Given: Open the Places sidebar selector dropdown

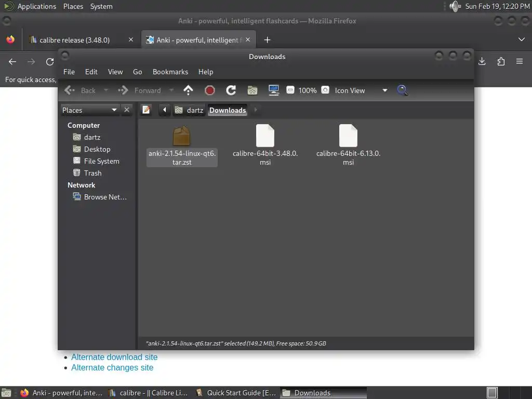Looking at the screenshot, I should pyautogui.click(x=90, y=110).
